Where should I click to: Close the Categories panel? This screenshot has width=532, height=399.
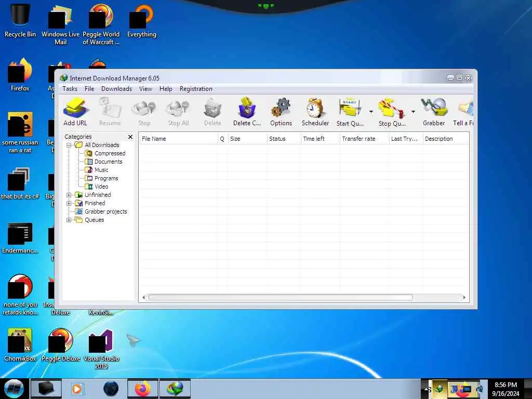click(x=130, y=137)
